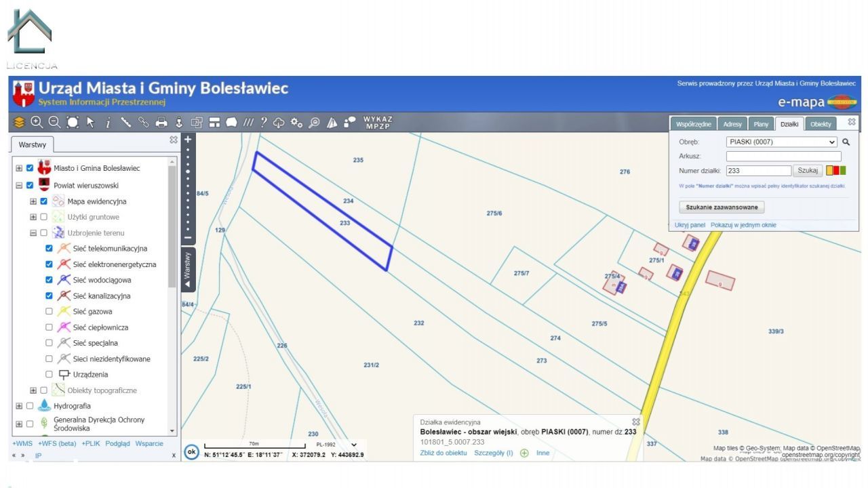Switch to the Współrzędne tab
The height and width of the screenshot is (488, 868).
693,124
